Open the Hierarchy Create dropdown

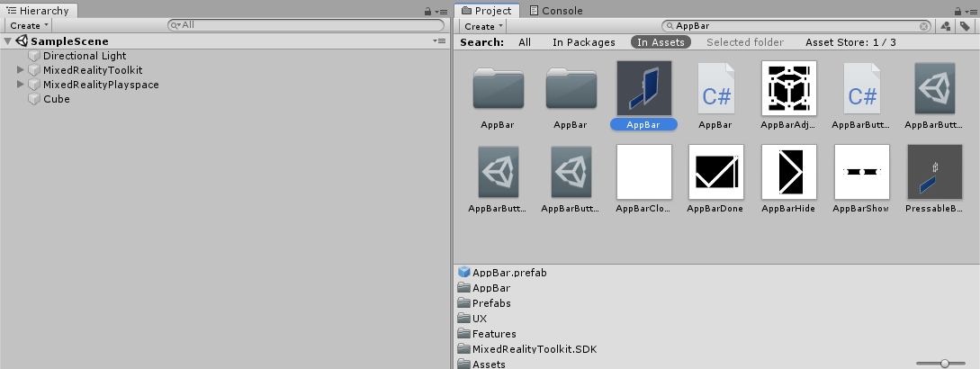[29, 25]
